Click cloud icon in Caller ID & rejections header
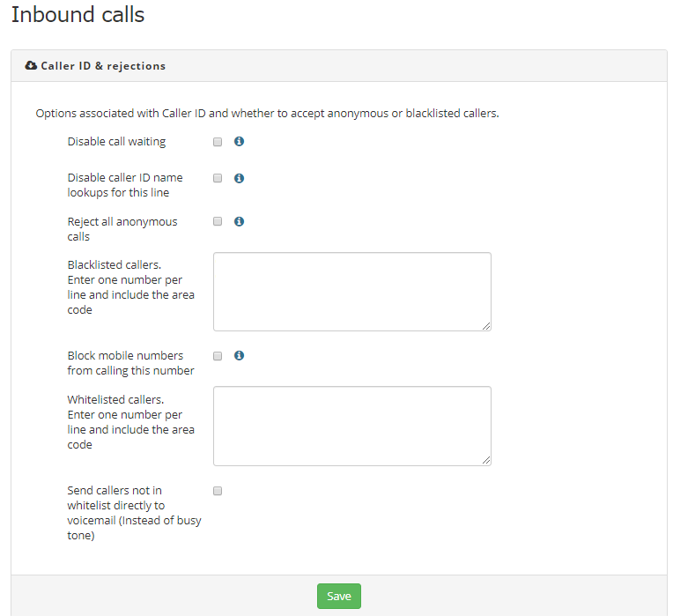Screen dimensions: 673x616 pos(31,65)
